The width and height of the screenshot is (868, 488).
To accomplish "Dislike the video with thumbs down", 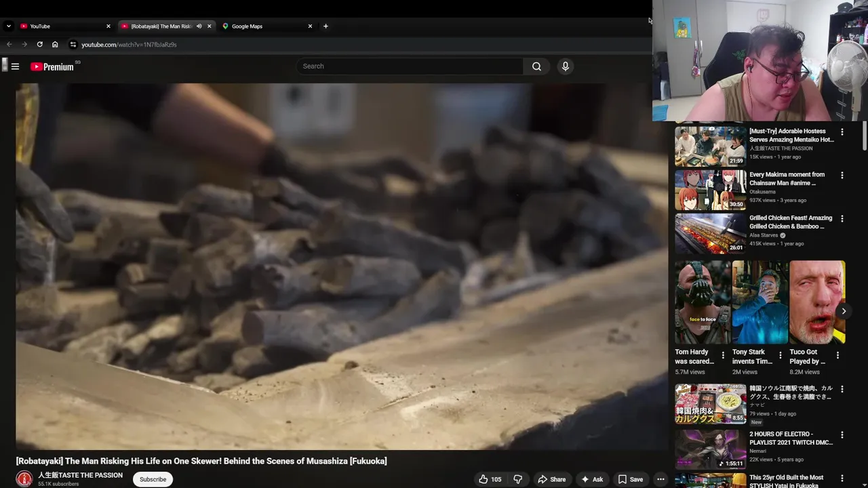I will (517, 479).
